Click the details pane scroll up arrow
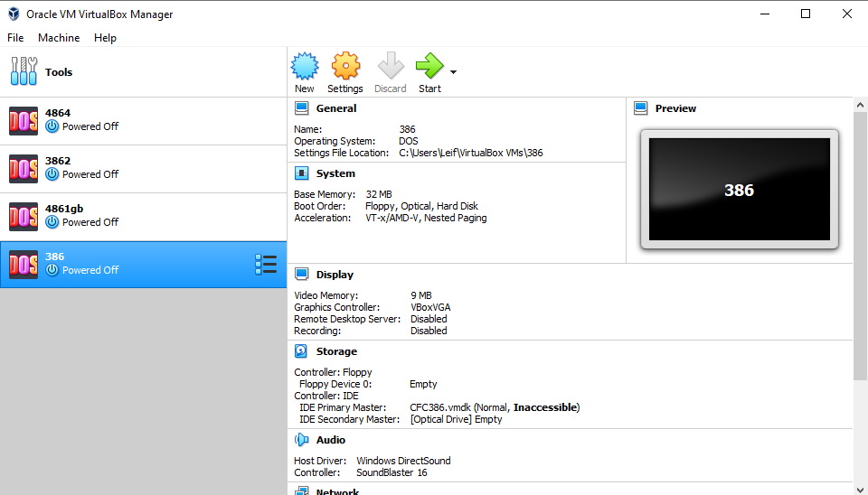This screenshot has height=495, width=868. (860, 105)
